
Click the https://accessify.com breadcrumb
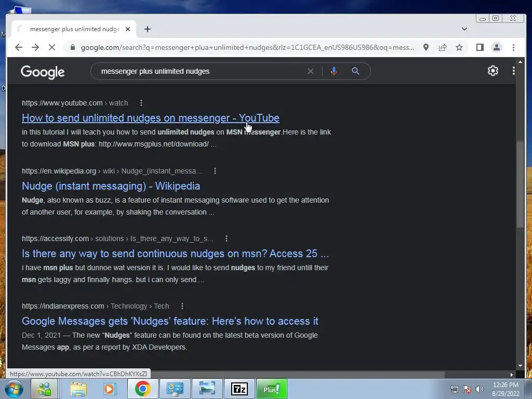point(117,238)
